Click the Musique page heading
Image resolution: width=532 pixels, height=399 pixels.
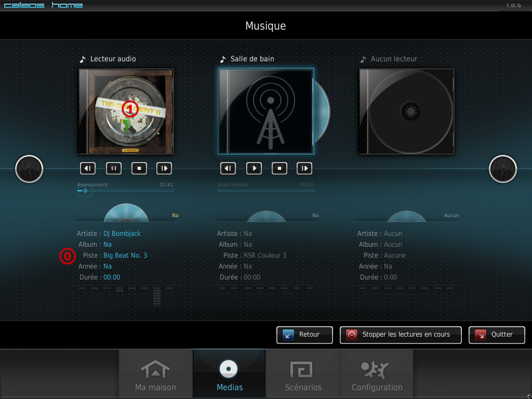coord(265,26)
